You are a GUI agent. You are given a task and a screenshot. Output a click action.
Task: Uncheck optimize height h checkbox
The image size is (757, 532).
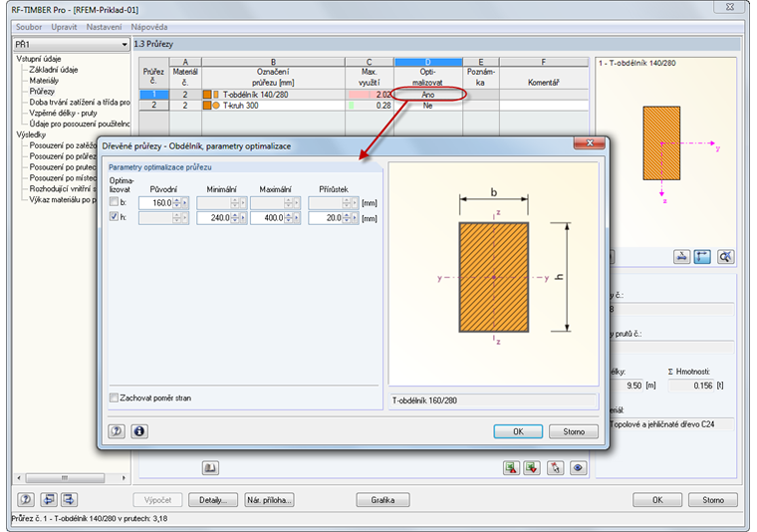click(x=114, y=217)
